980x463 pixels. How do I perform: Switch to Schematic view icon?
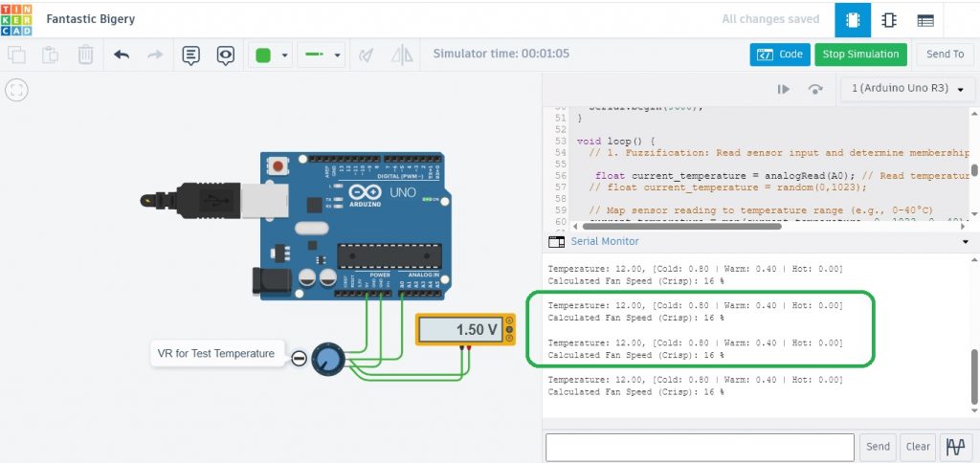pos(889,20)
